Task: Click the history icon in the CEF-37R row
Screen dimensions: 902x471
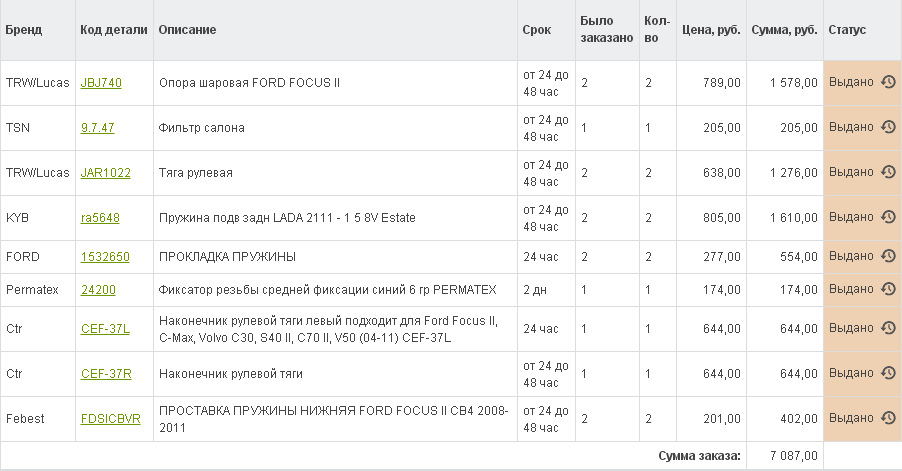Action: pos(887,374)
